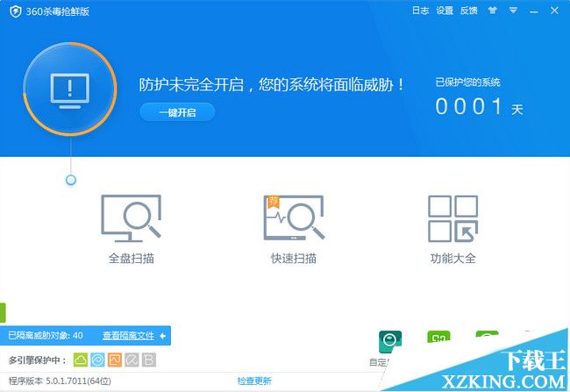Toggle the orange third engine icon
Screen dimensions: 570x392
coord(114,360)
